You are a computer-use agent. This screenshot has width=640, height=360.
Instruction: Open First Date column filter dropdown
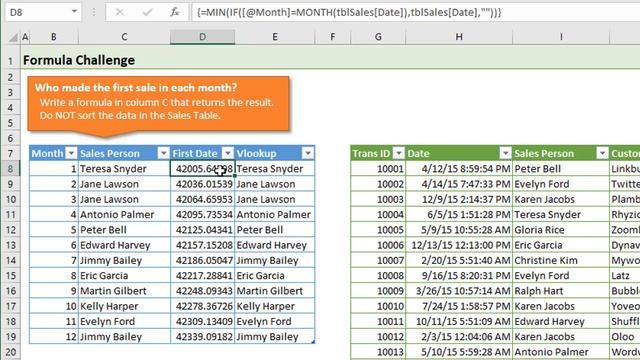pyautogui.click(x=228, y=153)
